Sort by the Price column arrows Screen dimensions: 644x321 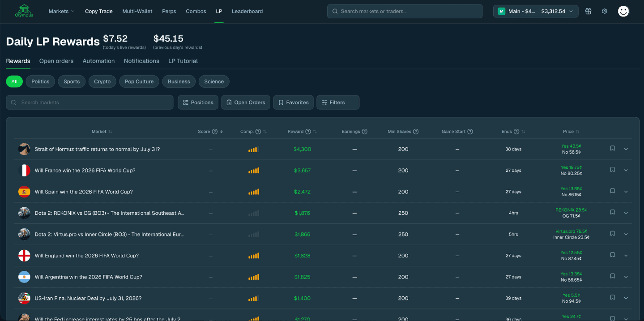577,132
